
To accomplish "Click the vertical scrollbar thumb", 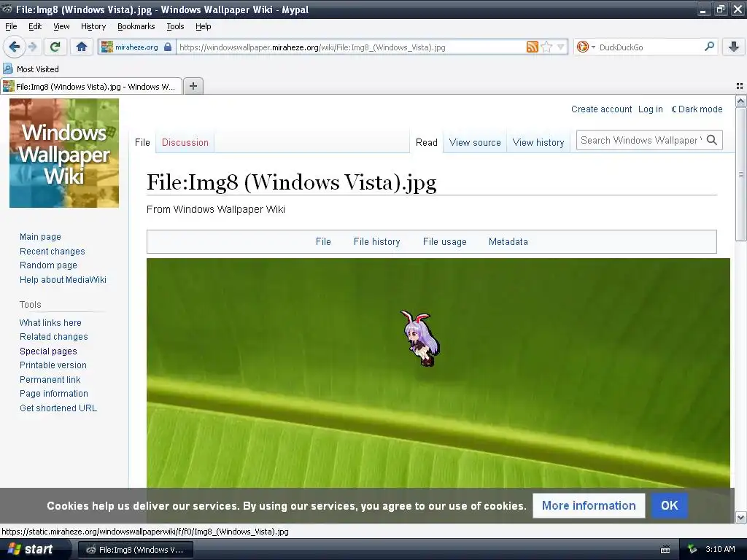I will point(740,174).
